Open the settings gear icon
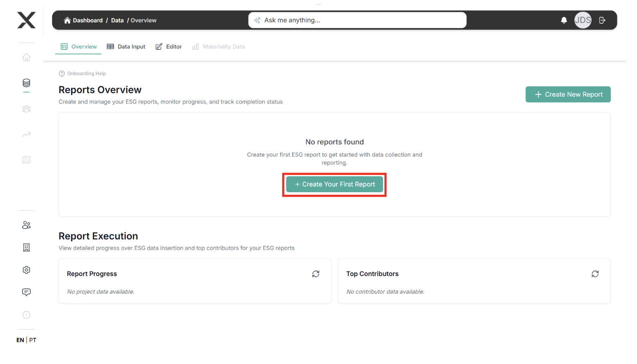637x364 pixels. point(26,270)
